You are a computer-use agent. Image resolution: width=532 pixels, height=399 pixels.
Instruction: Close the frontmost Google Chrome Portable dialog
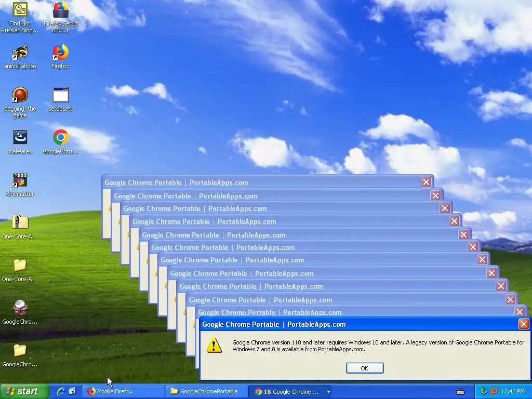(524, 324)
